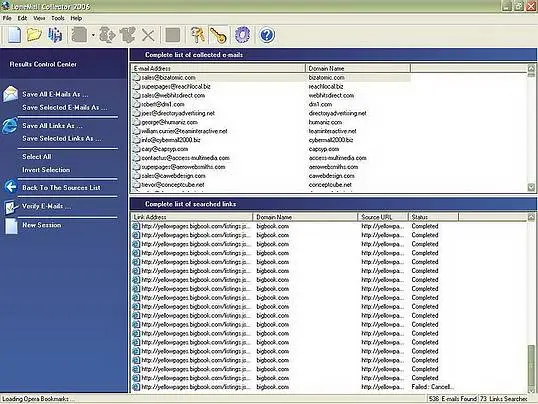Open the blue gear settings icon
The width and height of the screenshot is (538, 404).
[x=242, y=35]
